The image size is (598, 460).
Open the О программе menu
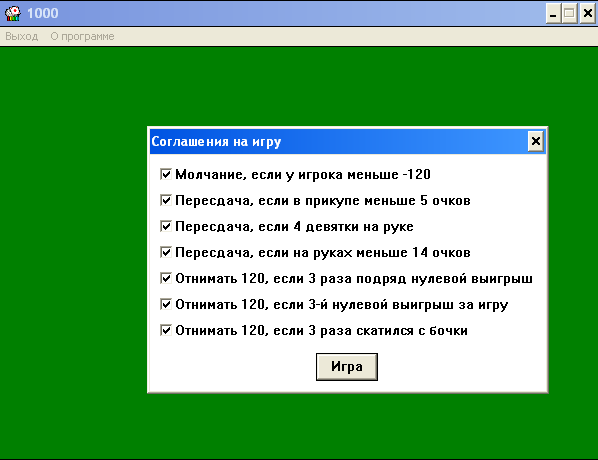82,36
